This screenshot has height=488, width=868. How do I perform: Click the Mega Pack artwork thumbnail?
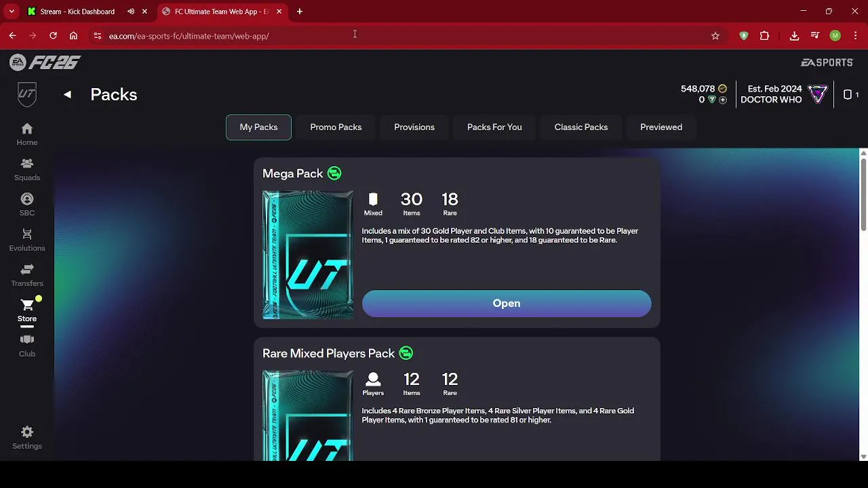[x=308, y=255]
